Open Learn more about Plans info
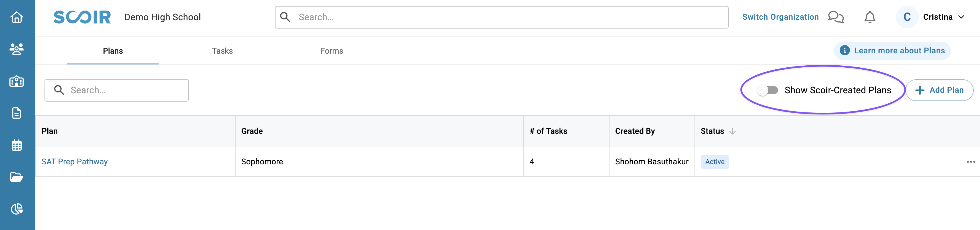 point(892,51)
